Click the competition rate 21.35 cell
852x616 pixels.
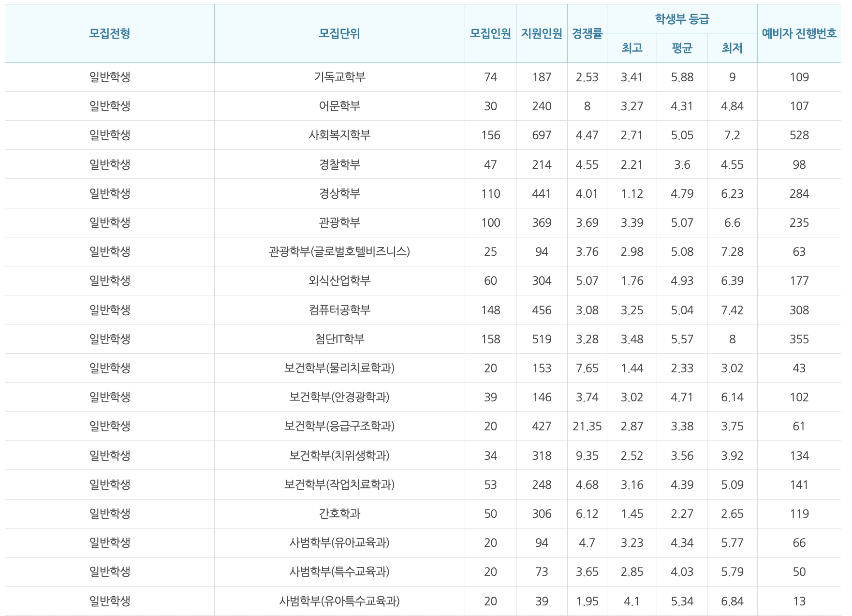coord(588,426)
